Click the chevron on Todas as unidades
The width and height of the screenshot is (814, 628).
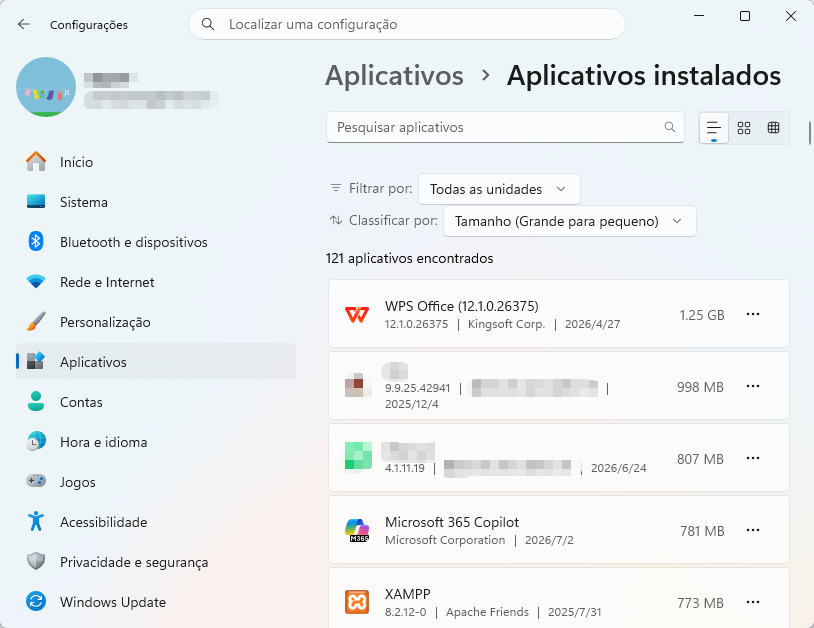click(x=561, y=189)
